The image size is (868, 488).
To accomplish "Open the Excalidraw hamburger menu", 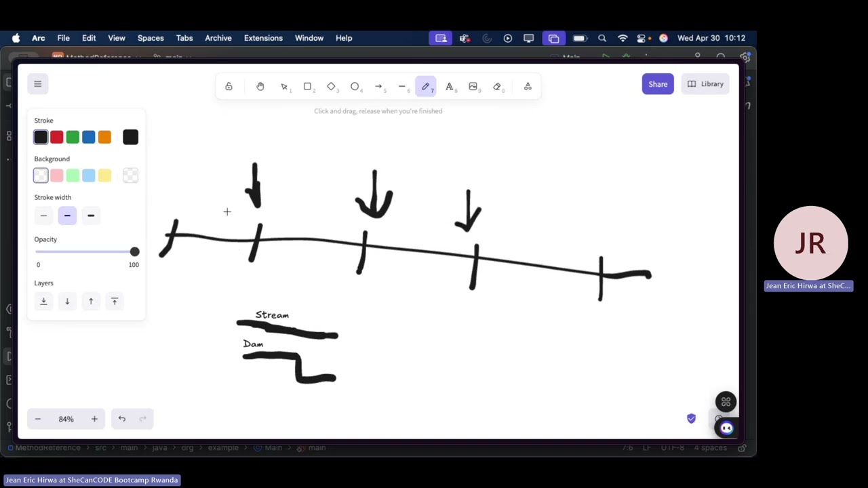I will tap(38, 84).
